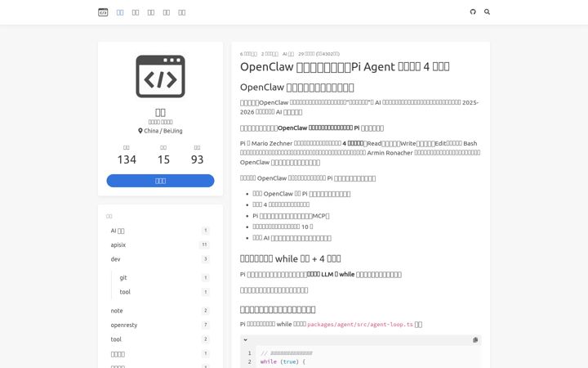
Task: Click the blue follow button in profile card
Action: pyautogui.click(x=161, y=181)
